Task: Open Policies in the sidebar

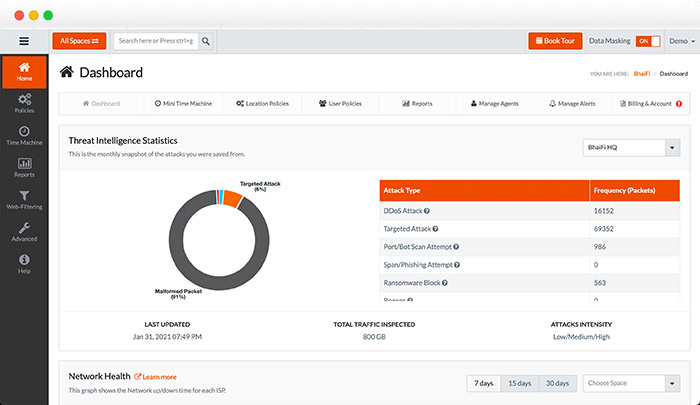Action: point(24,102)
